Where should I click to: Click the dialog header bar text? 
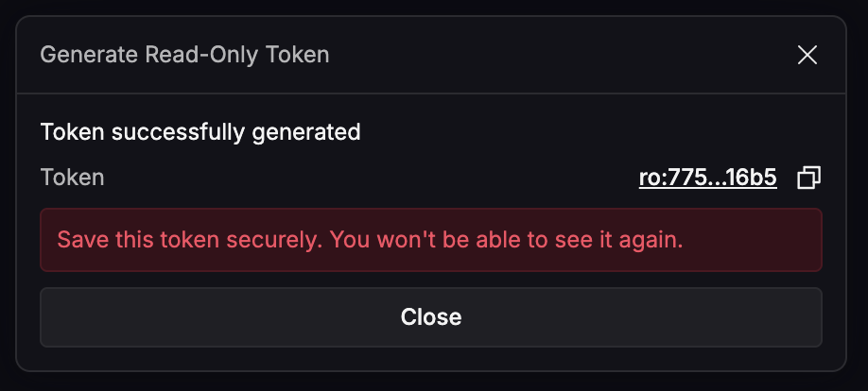(x=184, y=55)
